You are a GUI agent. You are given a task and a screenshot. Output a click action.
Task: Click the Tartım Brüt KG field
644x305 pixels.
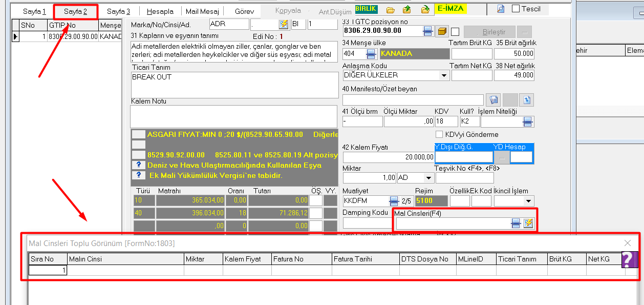tap(471, 53)
